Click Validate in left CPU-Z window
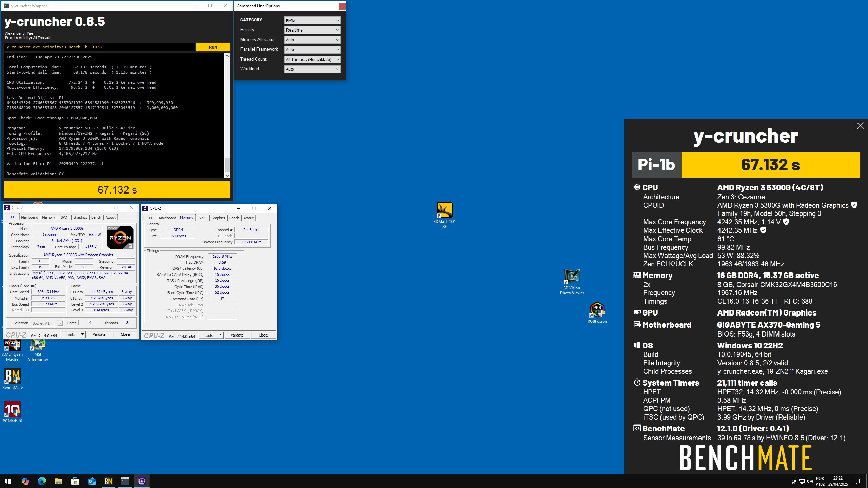 click(99, 335)
